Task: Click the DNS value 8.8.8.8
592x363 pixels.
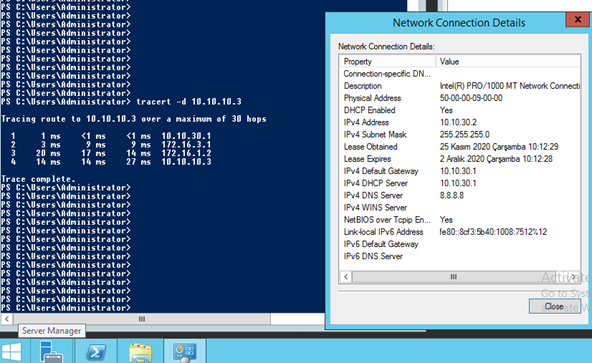Action: click(x=452, y=195)
